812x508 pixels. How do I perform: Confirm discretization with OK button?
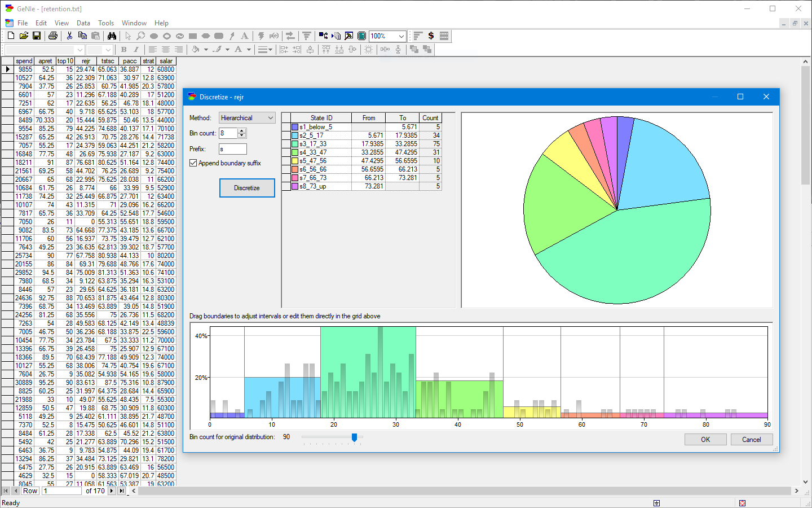[x=705, y=439]
